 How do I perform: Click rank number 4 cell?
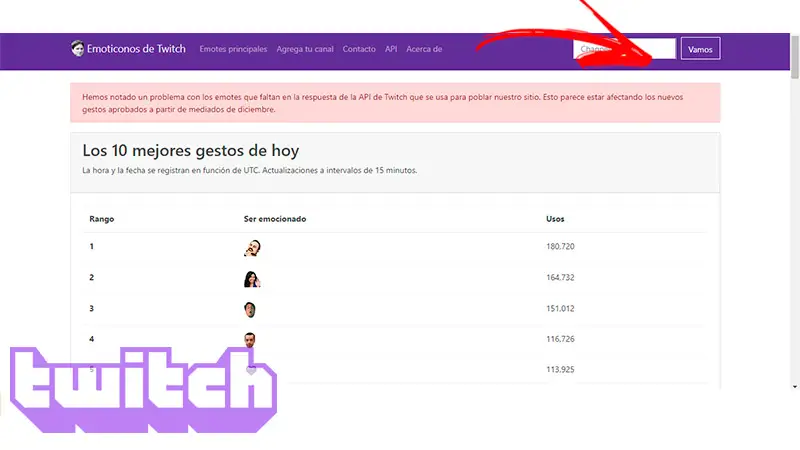click(92, 339)
